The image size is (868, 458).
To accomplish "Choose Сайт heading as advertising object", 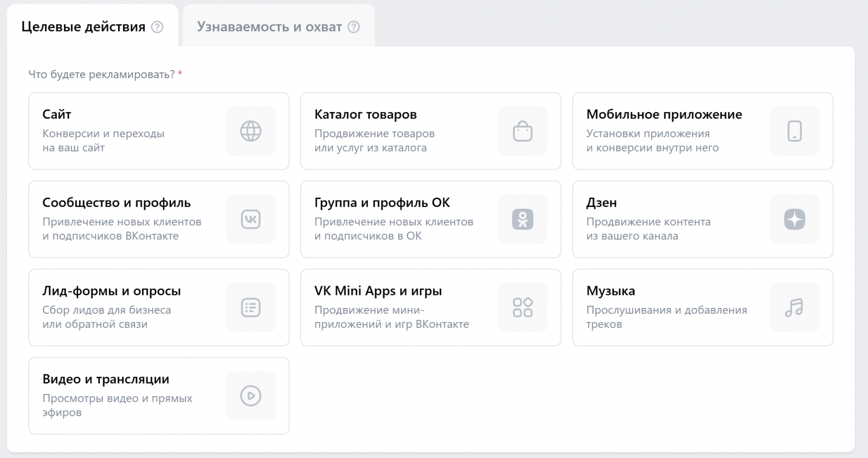I will tap(57, 114).
